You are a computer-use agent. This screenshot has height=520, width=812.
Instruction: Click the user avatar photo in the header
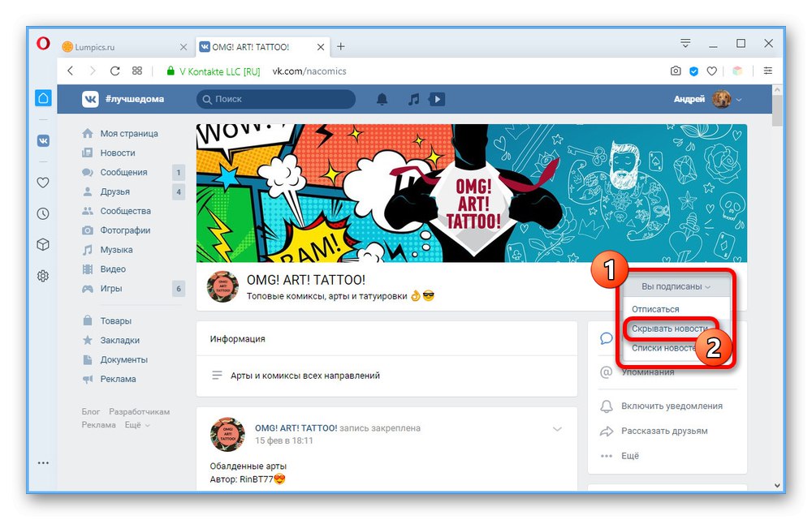click(721, 99)
